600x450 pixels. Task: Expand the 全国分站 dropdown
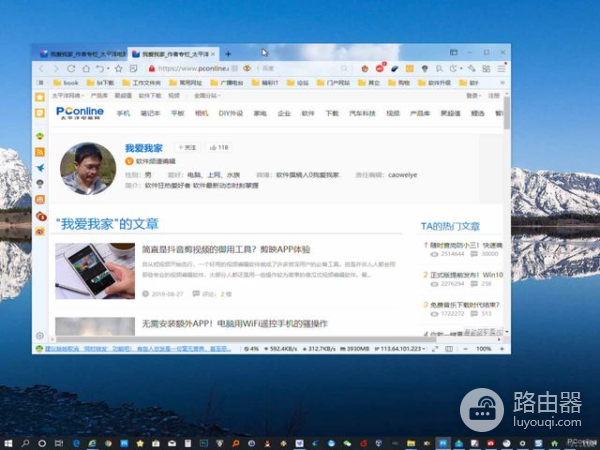(207, 95)
